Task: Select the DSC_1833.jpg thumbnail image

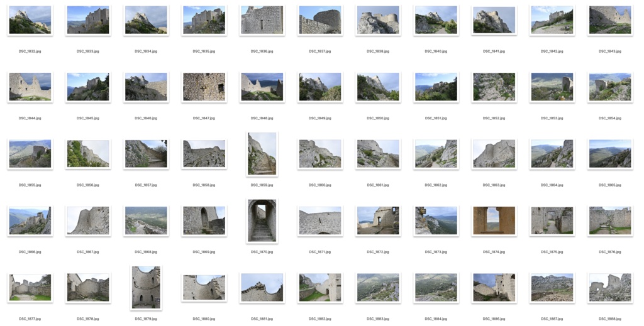Action: (88, 20)
